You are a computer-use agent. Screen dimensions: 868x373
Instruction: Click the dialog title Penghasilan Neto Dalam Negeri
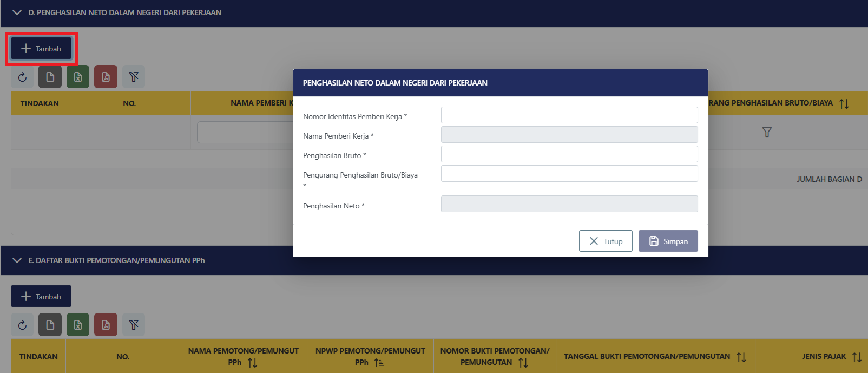click(x=395, y=83)
